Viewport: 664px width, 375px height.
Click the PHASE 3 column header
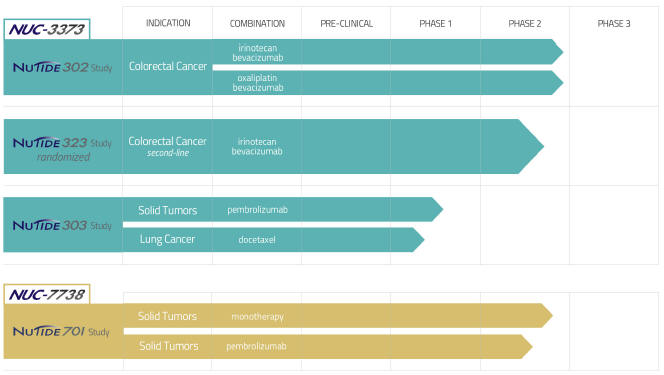[614, 23]
